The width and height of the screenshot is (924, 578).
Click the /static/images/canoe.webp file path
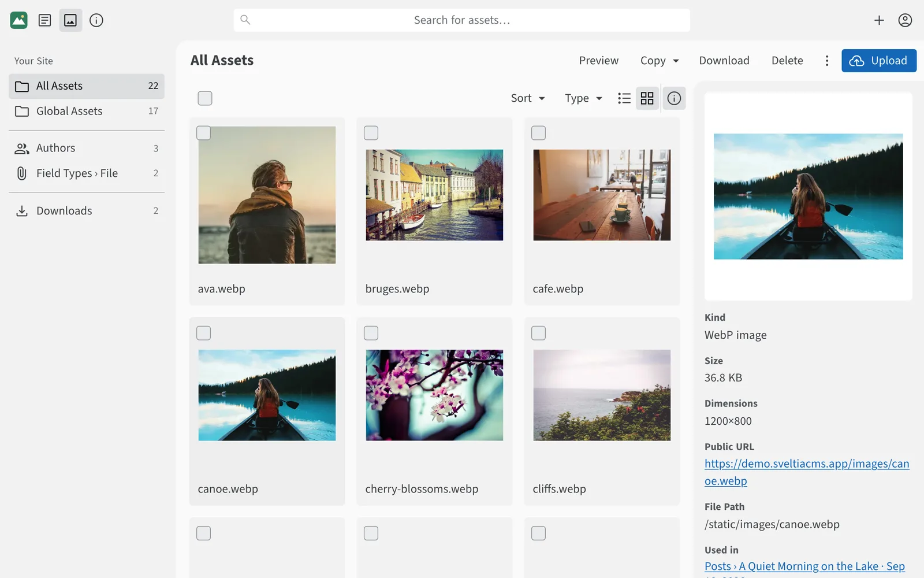pyautogui.click(x=772, y=524)
